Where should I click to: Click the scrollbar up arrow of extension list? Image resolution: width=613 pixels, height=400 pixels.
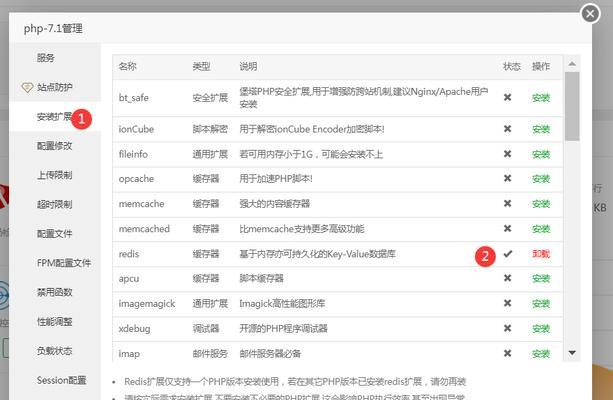tap(572, 63)
